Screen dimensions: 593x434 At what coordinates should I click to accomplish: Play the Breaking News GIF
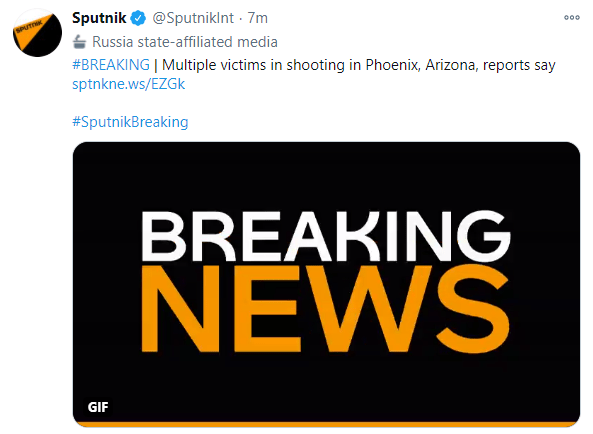(x=326, y=285)
